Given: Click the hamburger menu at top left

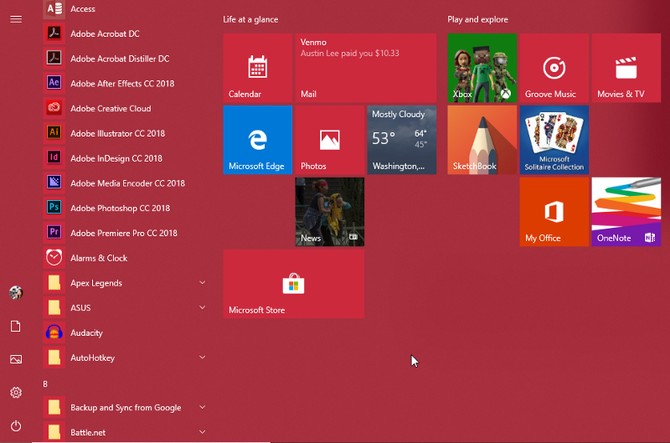Looking at the screenshot, I should (x=16, y=19).
